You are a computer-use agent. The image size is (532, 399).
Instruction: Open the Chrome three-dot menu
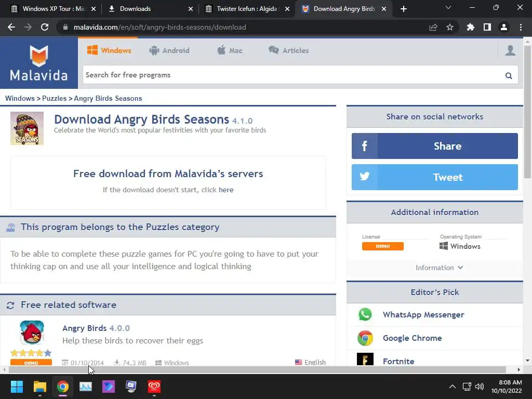pyautogui.click(x=521, y=27)
